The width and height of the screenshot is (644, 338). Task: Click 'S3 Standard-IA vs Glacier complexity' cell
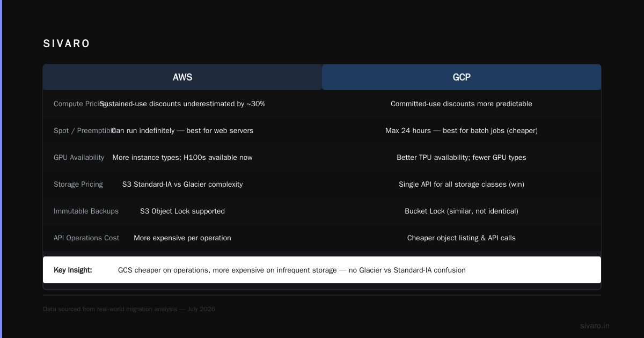tap(182, 184)
